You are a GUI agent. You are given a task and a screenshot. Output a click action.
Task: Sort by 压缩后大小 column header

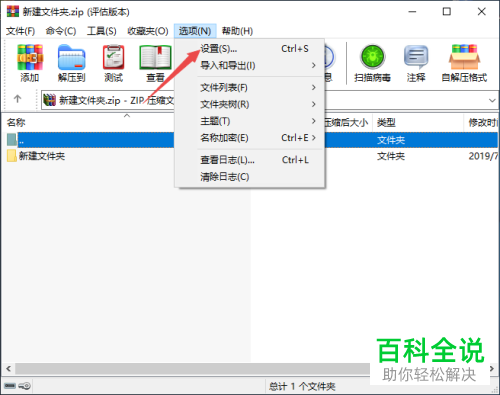point(346,123)
